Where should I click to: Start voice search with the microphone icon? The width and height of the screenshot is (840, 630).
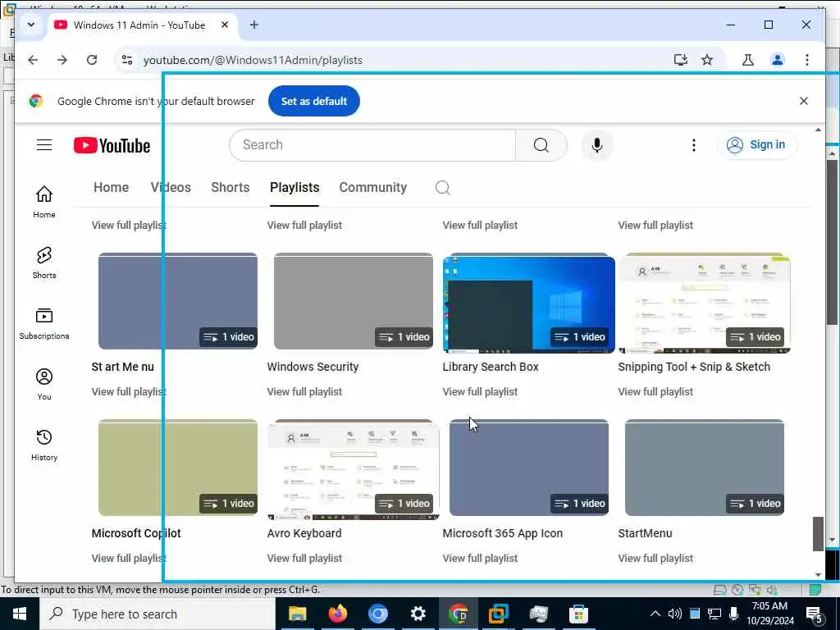[x=597, y=144]
